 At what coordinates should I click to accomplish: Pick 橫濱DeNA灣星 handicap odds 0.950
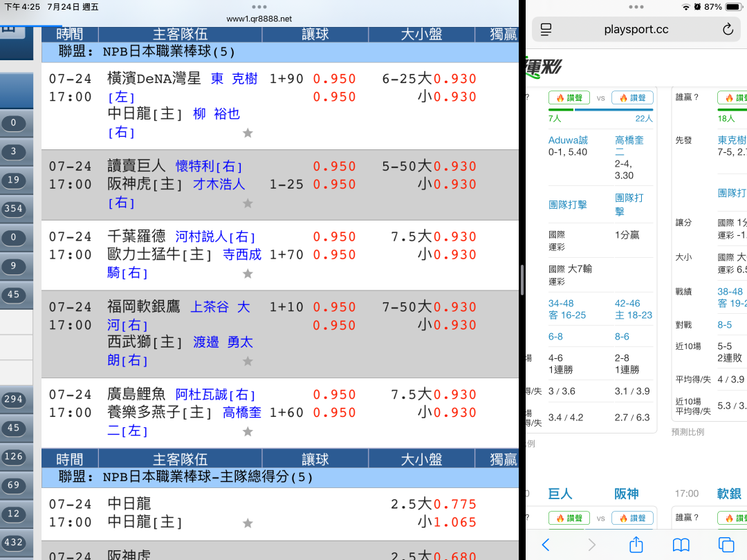click(x=335, y=79)
